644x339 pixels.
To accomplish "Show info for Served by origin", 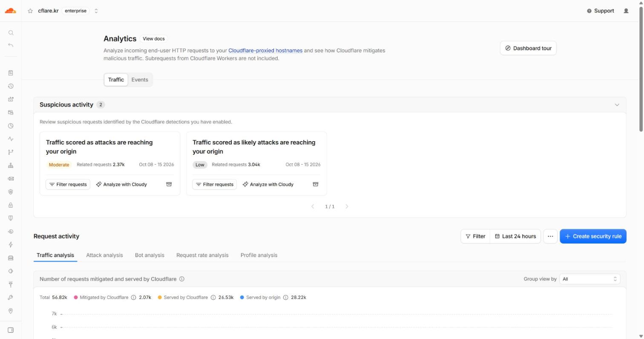I will (x=286, y=298).
